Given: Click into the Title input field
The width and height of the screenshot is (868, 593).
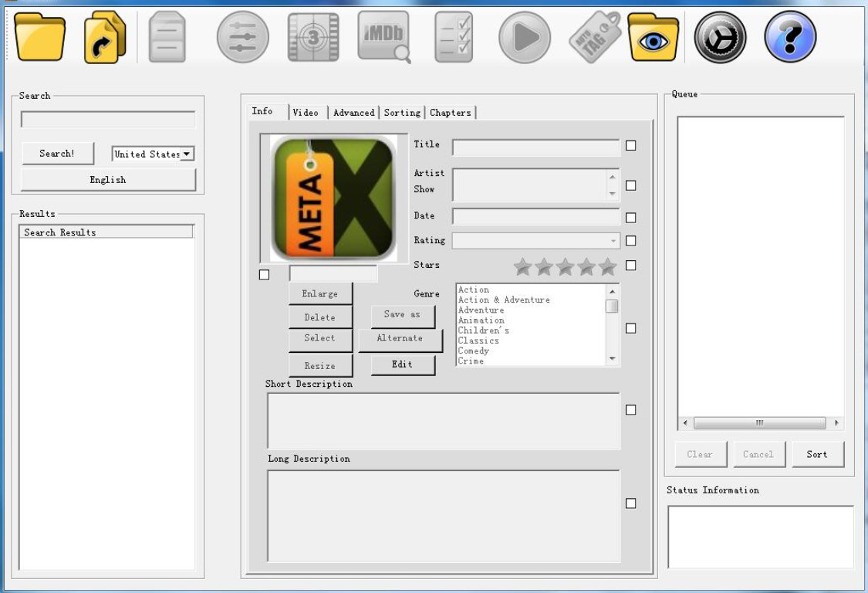Looking at the screenshot, I should [536, 147].
